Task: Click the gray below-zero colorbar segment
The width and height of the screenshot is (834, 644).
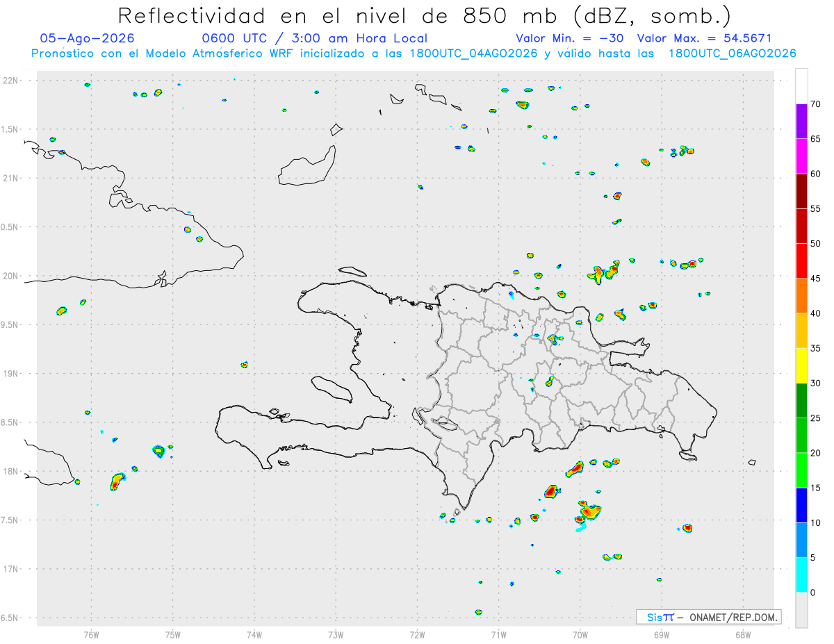Action: click(x=801, y=610)
